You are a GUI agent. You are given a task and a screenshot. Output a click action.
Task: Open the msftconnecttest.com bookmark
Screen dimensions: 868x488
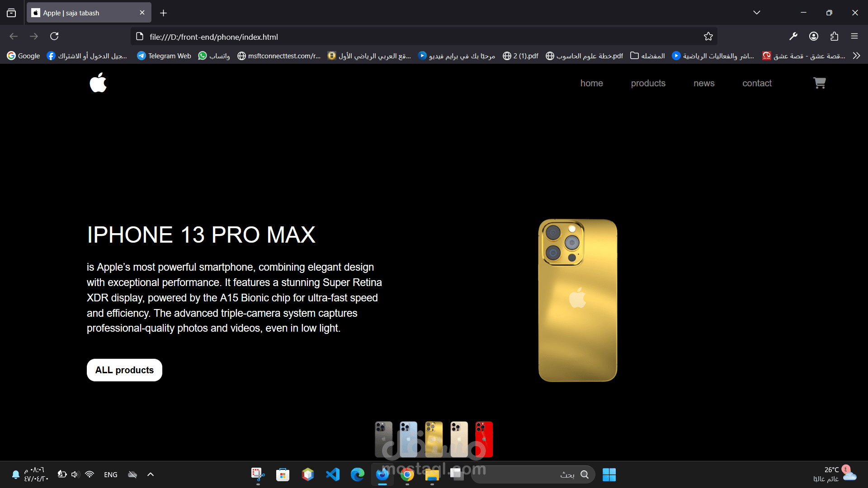[x=279, y=56]
